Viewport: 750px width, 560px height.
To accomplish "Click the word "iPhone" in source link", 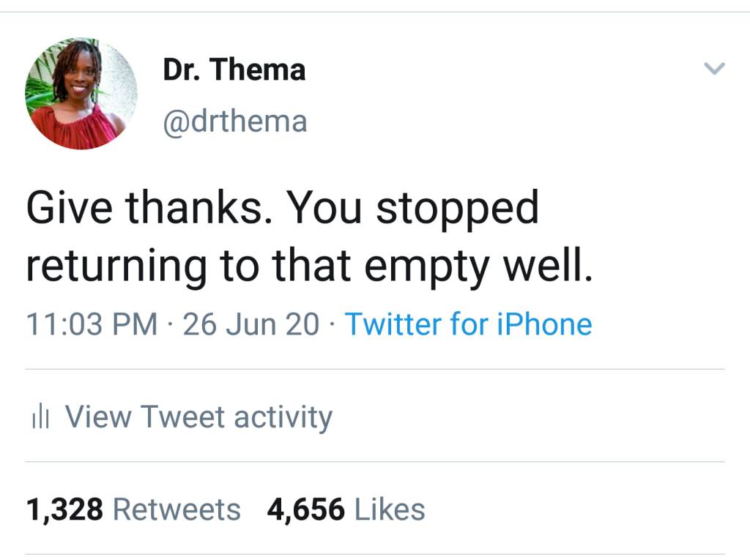I will click(x=544, y=324).
